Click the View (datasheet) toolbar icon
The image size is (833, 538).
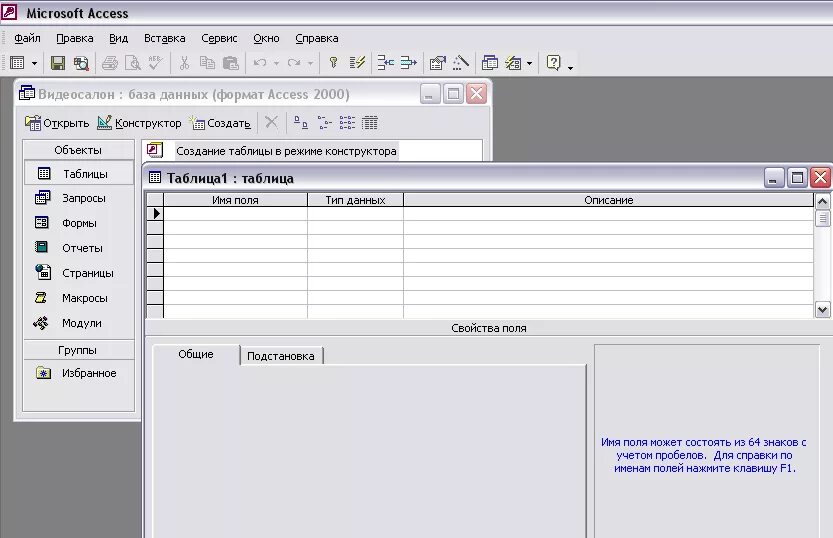pyautogui.click(x=17, y=63)
